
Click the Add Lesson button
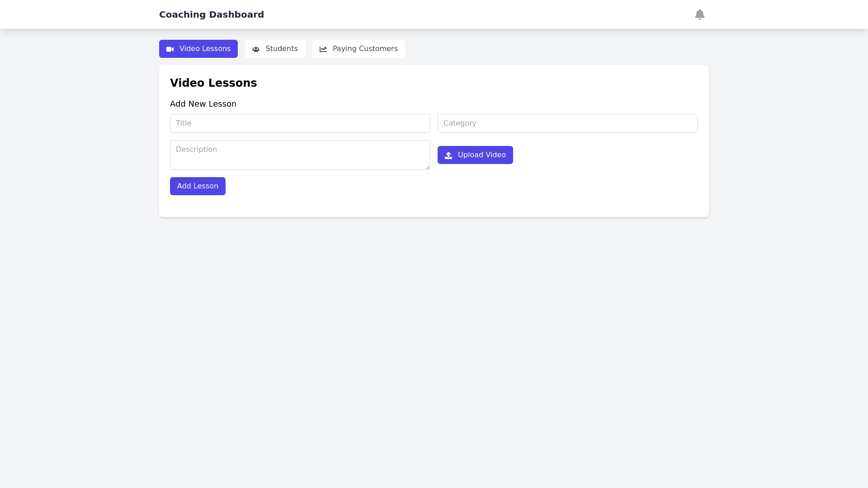[198, 186]
